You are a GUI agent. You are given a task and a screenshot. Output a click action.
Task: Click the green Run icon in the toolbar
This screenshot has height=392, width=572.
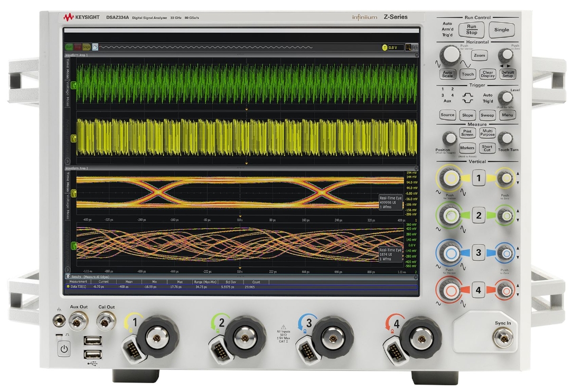pyautogui.click(x=69, y=47)
